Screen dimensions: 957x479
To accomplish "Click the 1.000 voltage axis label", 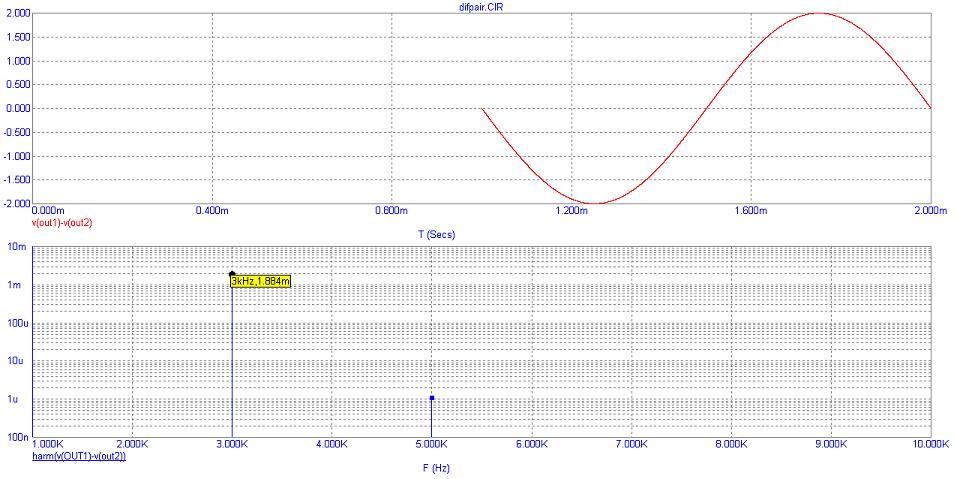I will tap(18, 62).
